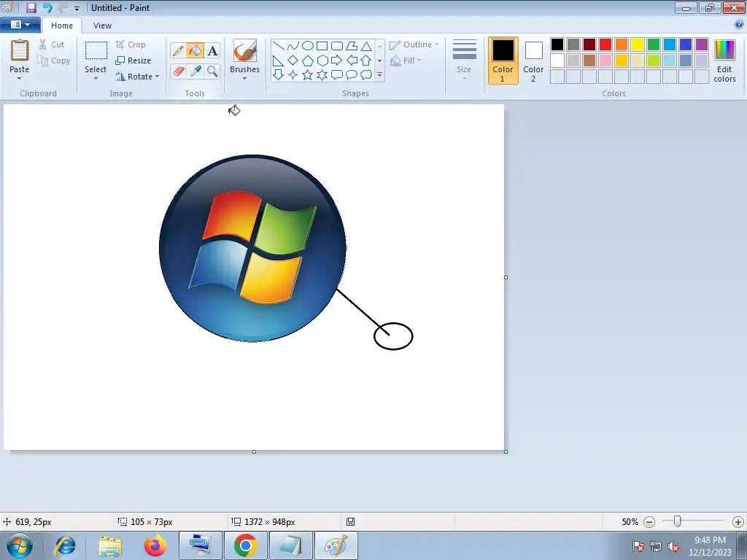The image size is (747, 560).
Task: Choose the Four-point star shape
Action: pyautogui.click(x=293, y=75)
